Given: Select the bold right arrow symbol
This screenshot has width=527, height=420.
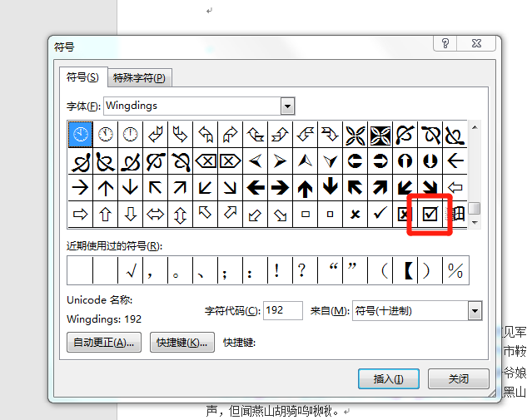Looking at the screenshot, I should 281,187.
